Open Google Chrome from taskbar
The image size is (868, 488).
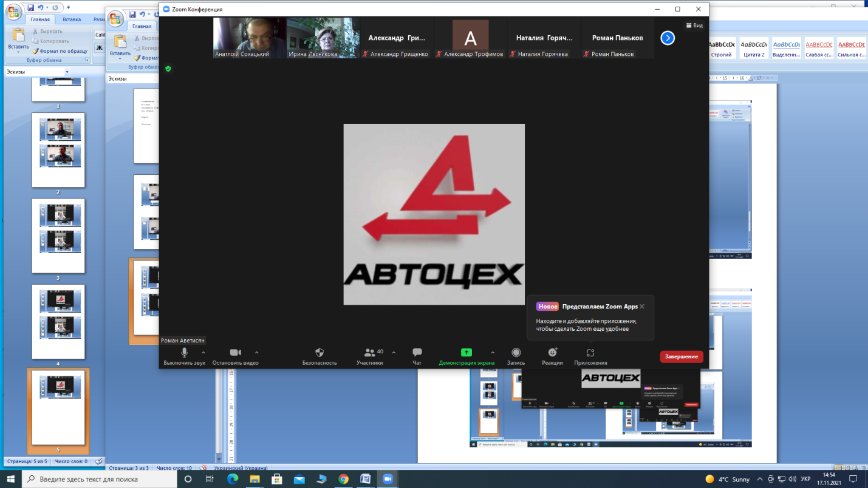343,480
